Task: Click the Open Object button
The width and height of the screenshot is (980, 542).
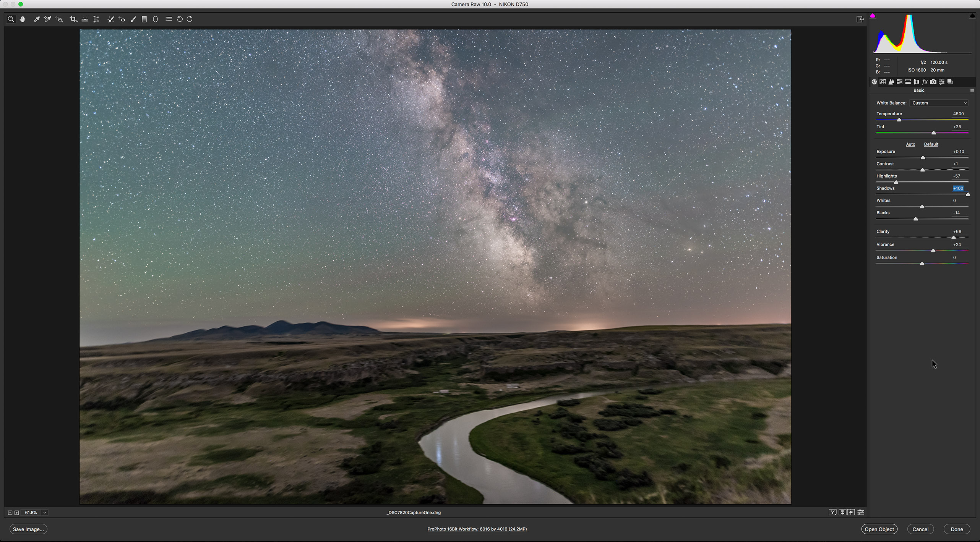Action: click(879, 529)
